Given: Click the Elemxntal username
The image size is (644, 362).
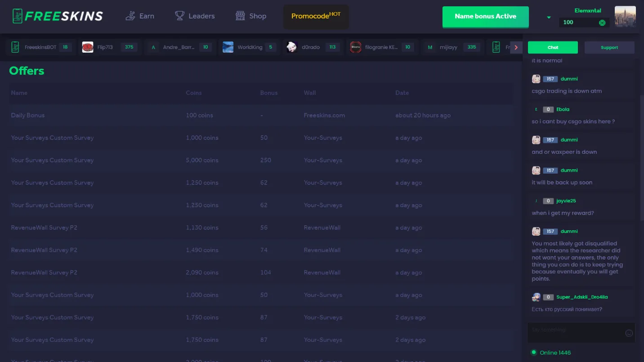Looking at the screenshot, I should [588, 10].
